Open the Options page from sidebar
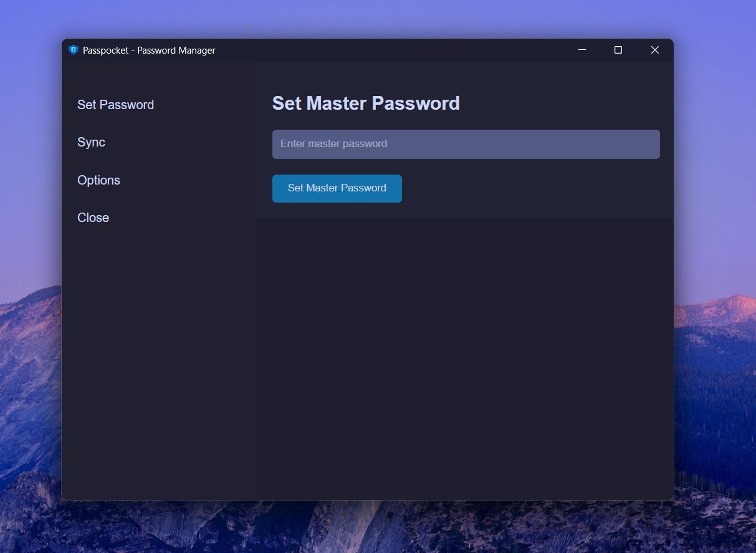756x553 pixels. pyautogui.click(x=98, y=180)
